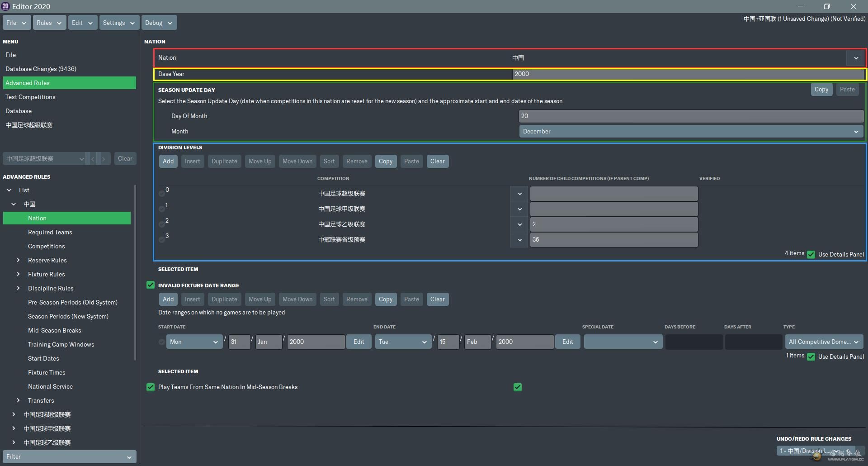
Task: Select division level row 2 radio
Action: [x=162, y=224]
